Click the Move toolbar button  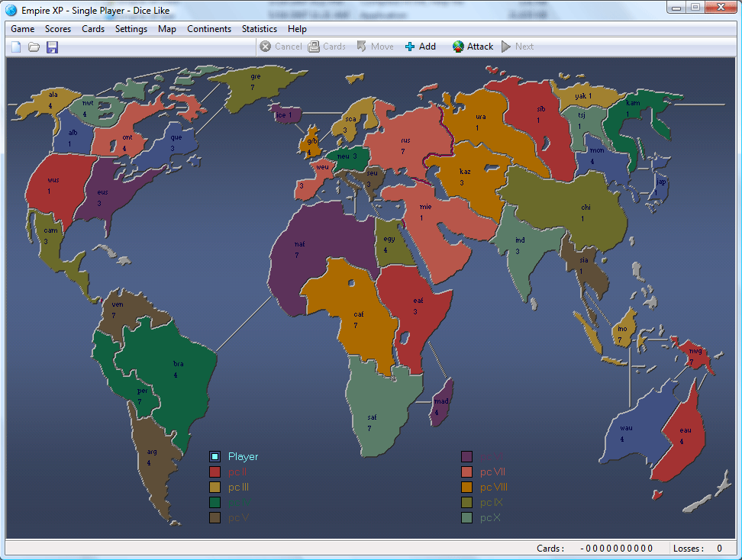[x=375, y=47]
